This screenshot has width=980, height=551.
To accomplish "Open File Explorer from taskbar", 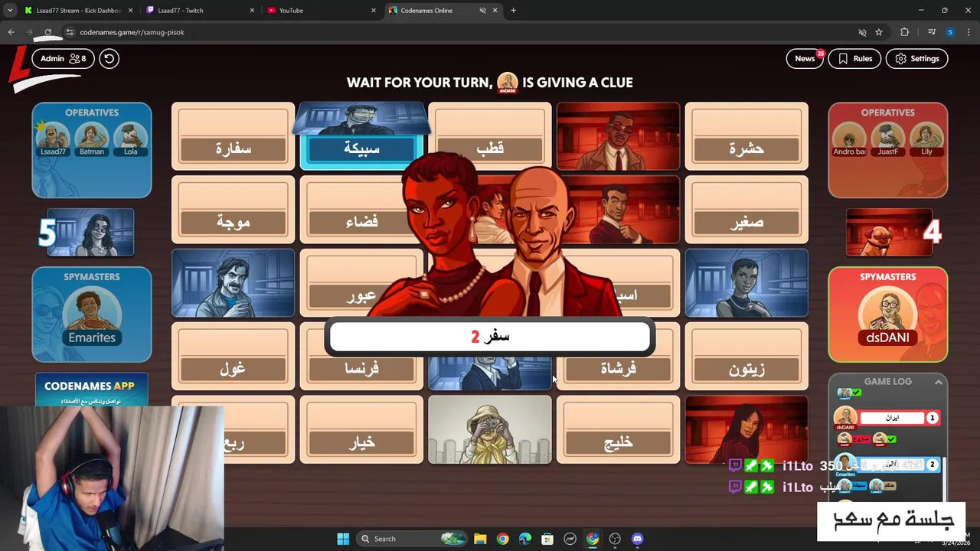I will (480, 539).
